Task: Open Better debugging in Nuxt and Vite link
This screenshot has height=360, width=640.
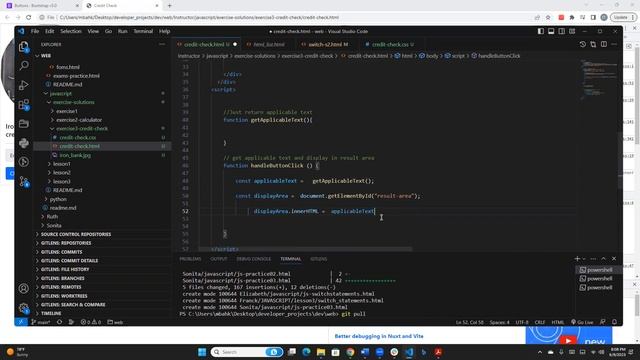Action: tap(379, 336)
